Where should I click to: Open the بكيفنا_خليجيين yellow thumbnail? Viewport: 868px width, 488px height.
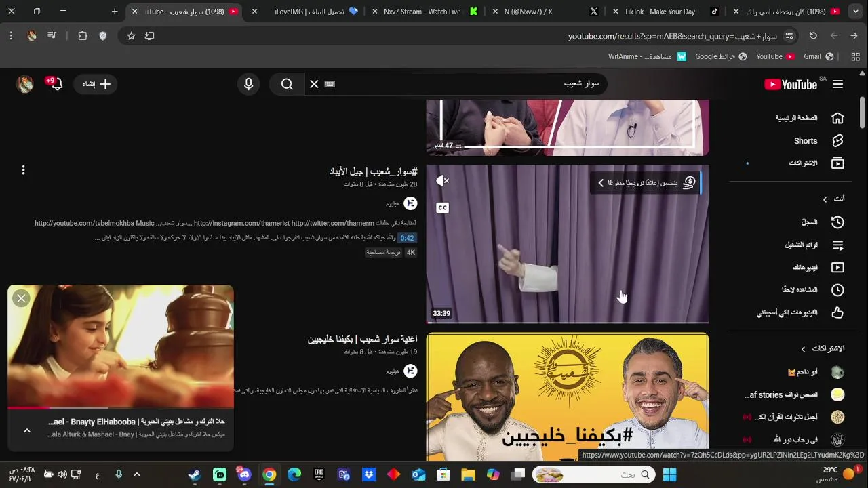568,396
